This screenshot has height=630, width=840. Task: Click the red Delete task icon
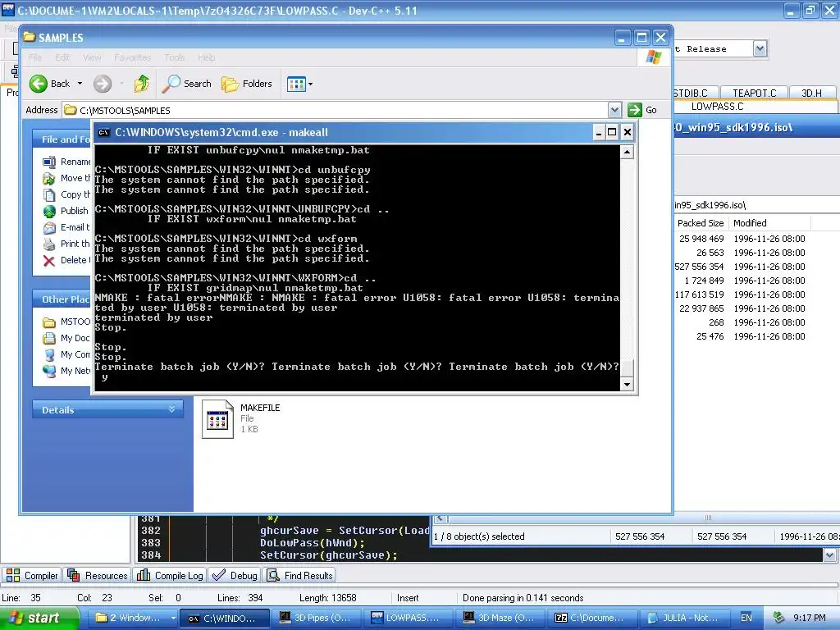pos(49,260)
